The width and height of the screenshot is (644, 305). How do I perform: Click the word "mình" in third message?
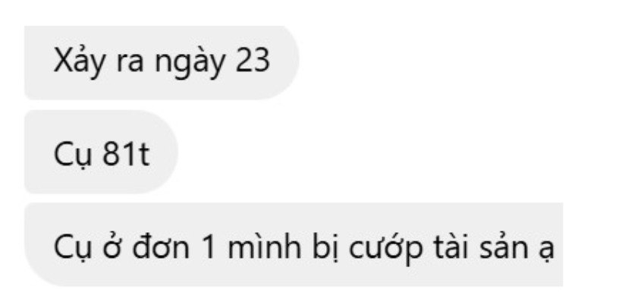tap(264, 247)
